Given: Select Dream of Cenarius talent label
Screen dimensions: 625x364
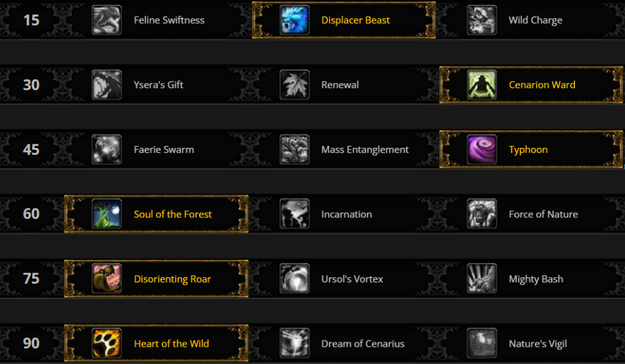Looking at the screenshot, I should point(363,344).
